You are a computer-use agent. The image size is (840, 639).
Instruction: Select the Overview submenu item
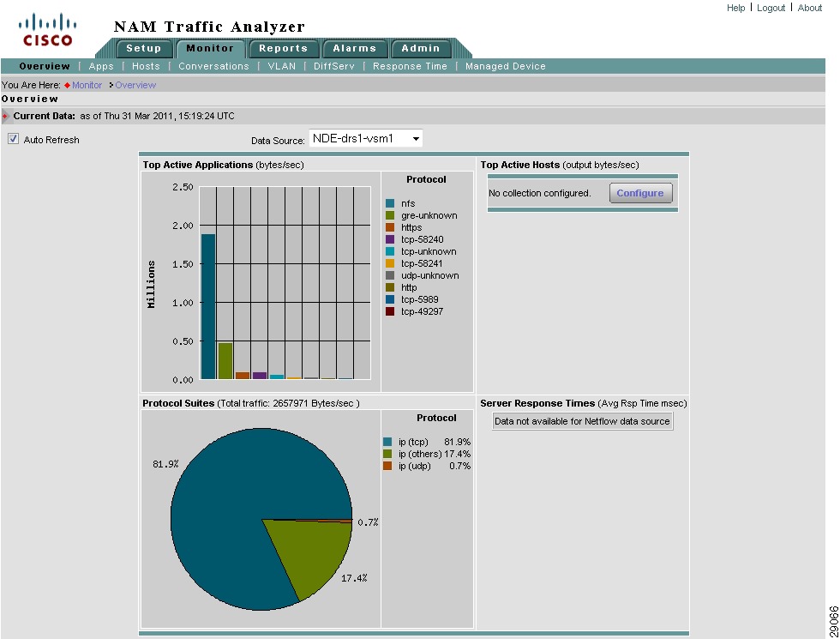tap(45, 66)
